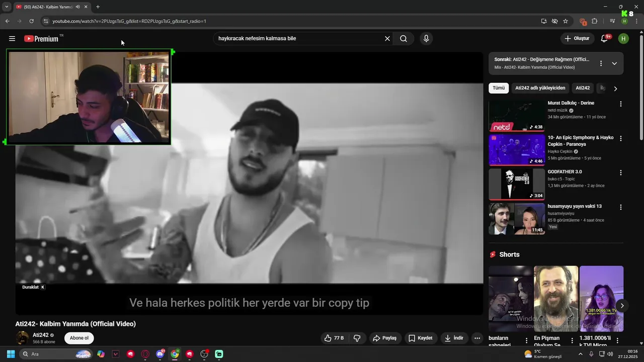Open the Ati242 channel avatar

(22, 338)
